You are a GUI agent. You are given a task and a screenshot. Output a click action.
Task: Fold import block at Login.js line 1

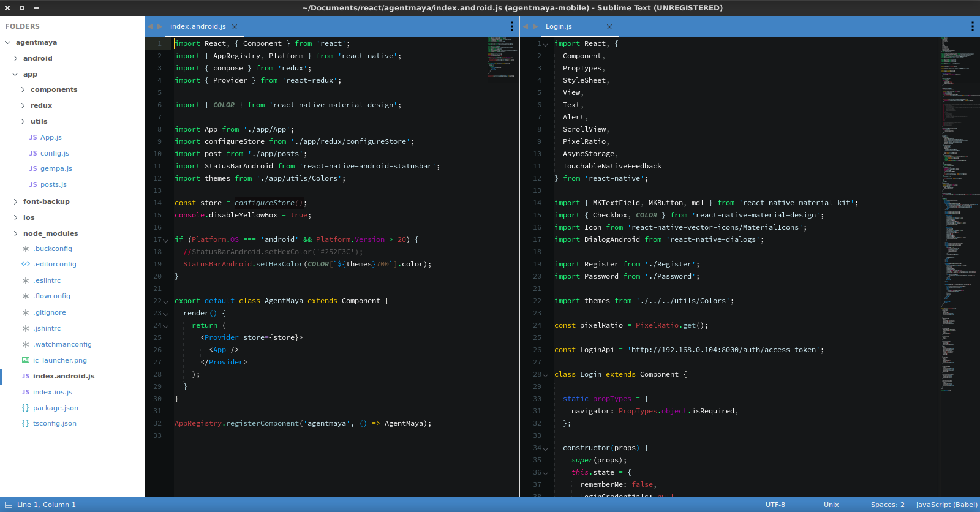coord(546,44)
